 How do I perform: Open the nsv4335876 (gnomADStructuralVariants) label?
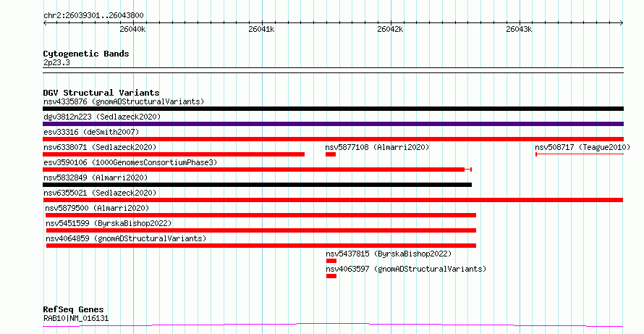pyautogui.click(x=124, y=101)
